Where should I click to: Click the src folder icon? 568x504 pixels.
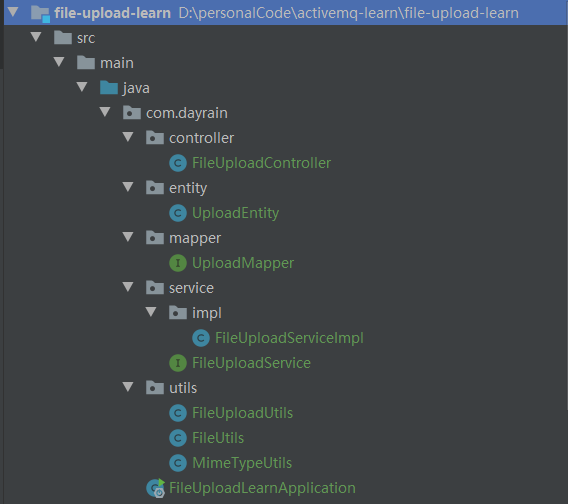click(x=63, y=38)
